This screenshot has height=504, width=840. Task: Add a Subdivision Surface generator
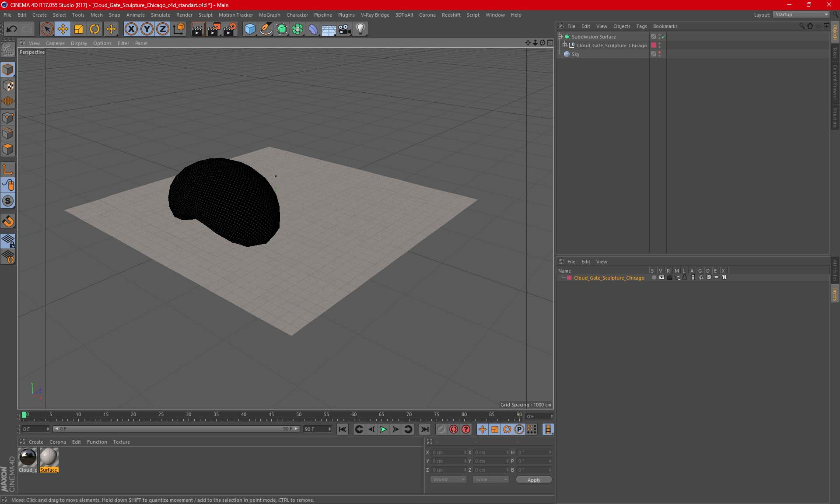(282, 29)
